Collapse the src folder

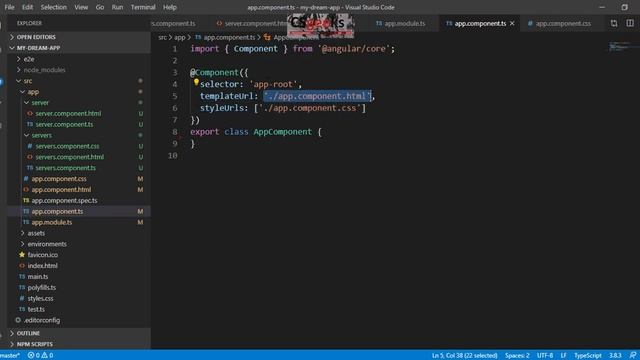point(79,81)
